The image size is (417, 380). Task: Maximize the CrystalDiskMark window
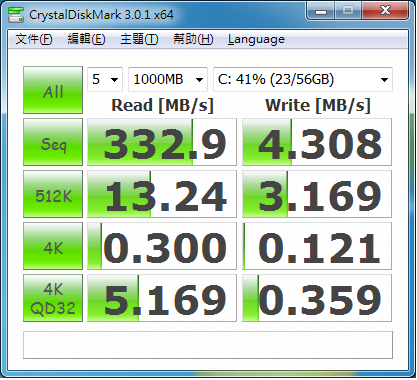(348, 11)
